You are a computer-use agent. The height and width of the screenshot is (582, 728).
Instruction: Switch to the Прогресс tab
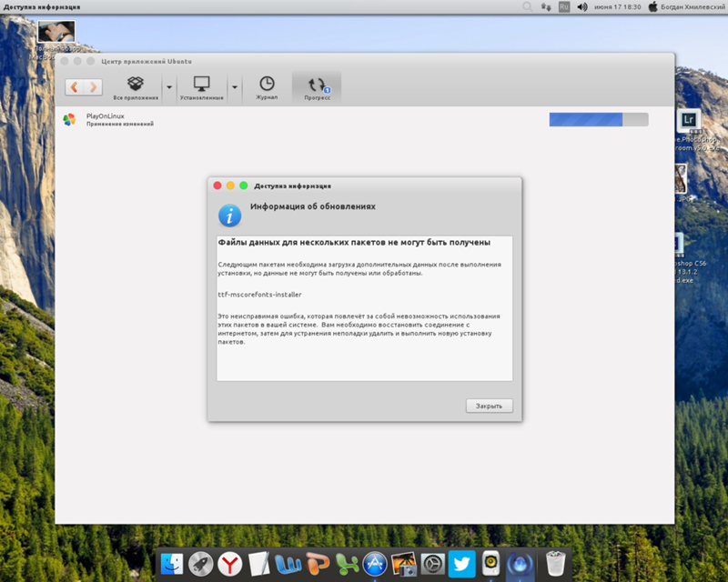pyautogui.click(x=317, y=87)
